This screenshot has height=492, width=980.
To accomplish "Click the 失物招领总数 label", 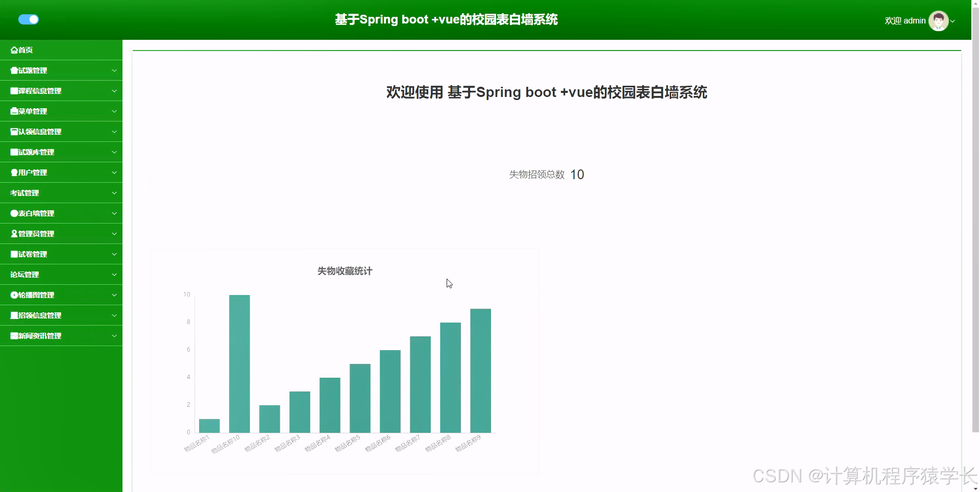I will [x=537, y=175].
